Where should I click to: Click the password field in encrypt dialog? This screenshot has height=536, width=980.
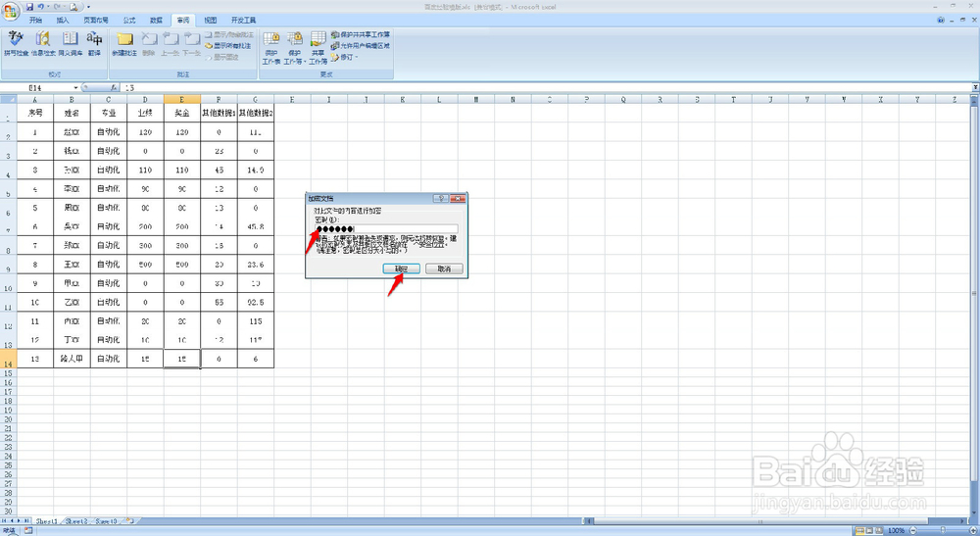coord(386,228)
